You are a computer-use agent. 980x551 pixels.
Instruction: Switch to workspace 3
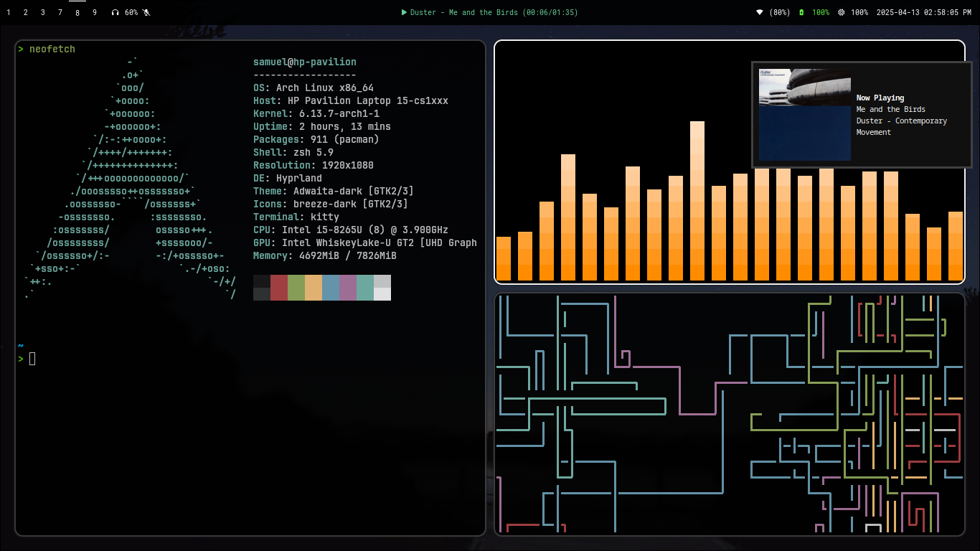[43, 12]
